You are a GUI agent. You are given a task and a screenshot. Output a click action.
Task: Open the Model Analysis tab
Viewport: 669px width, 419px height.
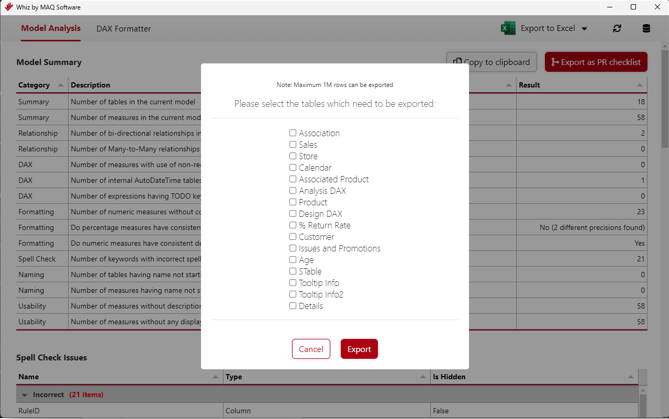click(50, 28)
